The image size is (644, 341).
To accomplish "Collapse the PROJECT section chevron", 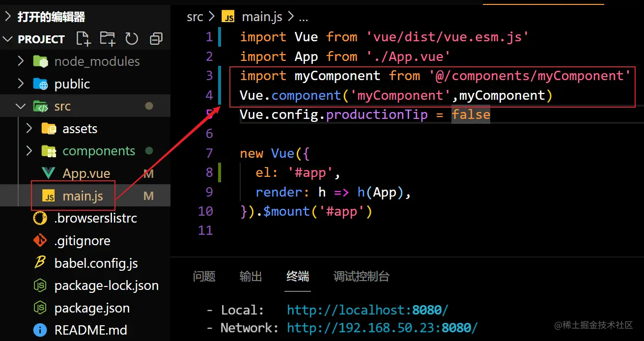I will (7, 39).
